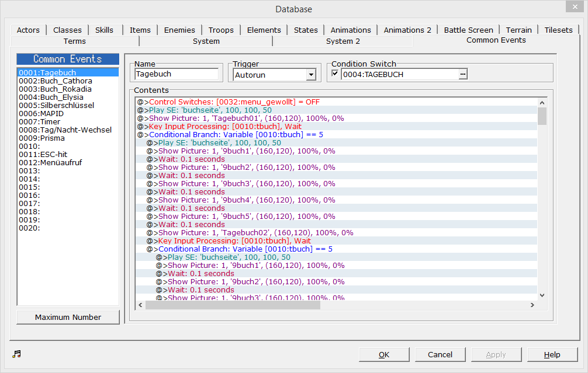The width and height of the screenshot is (588, 373).
Task: Click the music note icon at bottom left
Action: pyautogui.click(x=16, y=354)
